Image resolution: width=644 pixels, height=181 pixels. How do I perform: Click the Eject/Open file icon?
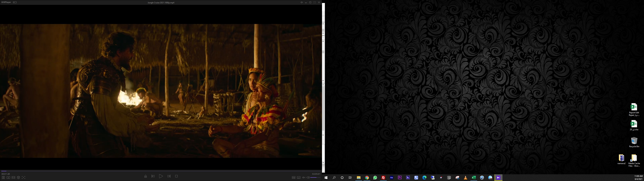146,176
